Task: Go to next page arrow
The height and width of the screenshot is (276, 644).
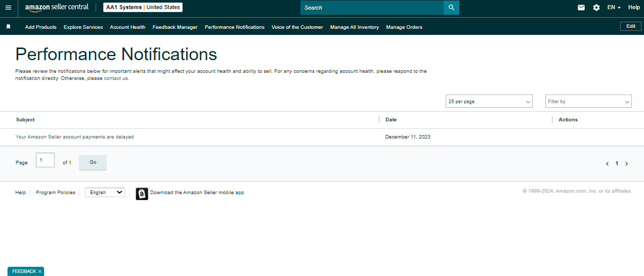Action: click(626, 164)
